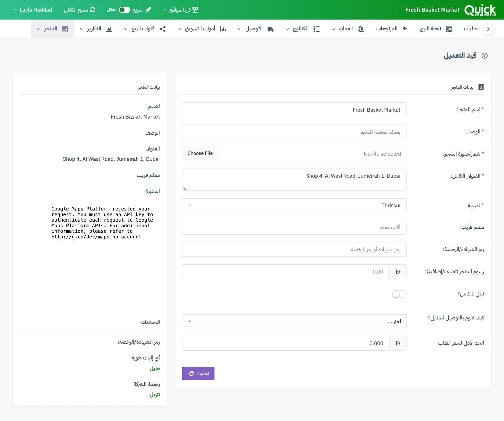Expand the التقارير menu chevron
Image resolution: width=504 pixels, height=421 pixels.
click(82, 29)
